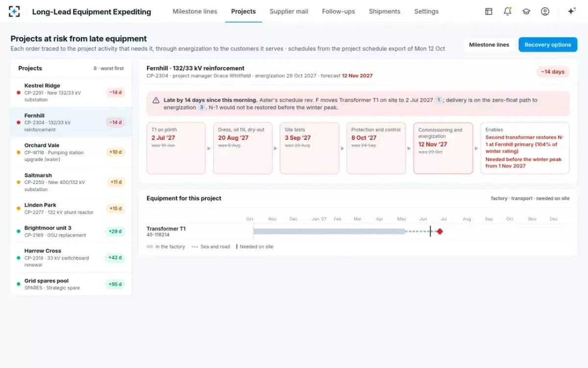The image size is (588, 368).
Task: Open the Orchard Vale project
Action: (x=71, y=152)
